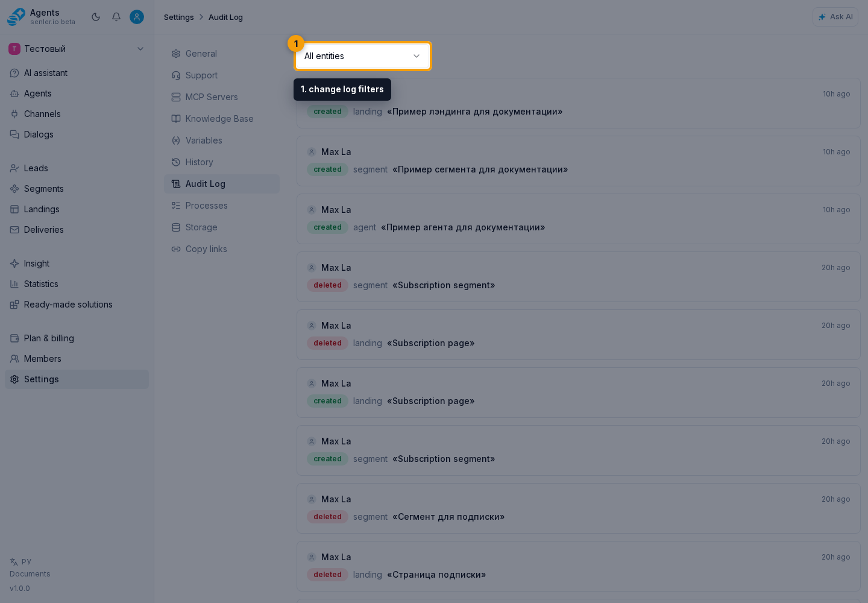Click the Copy links chain icon
The height and width of the screenshot is (603, 868).
(176, 249)
